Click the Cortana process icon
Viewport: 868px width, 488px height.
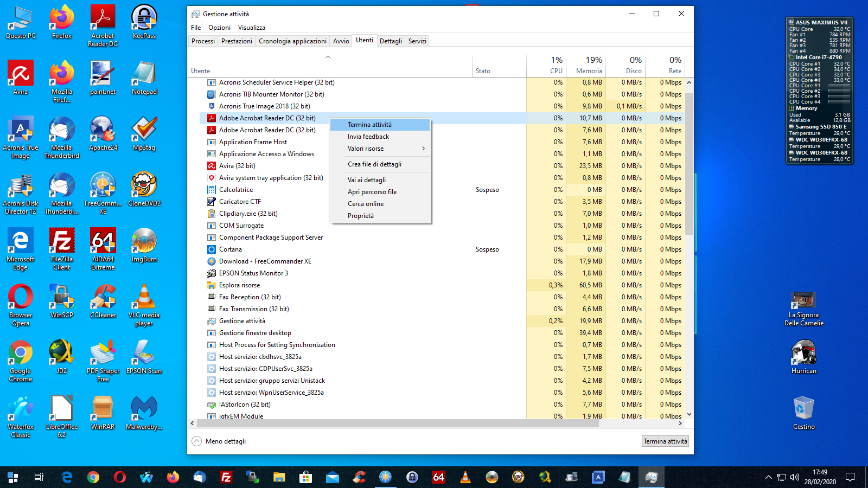coord(212,249)
